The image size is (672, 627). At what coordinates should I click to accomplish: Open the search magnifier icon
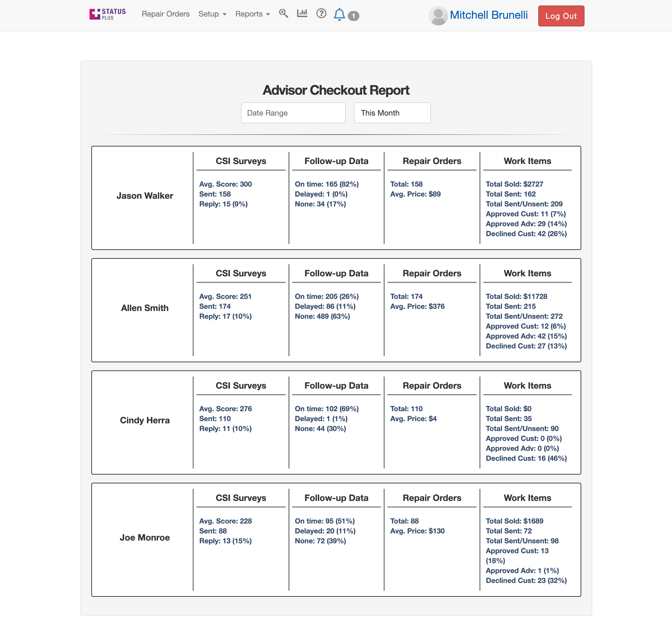coord(283,13)
